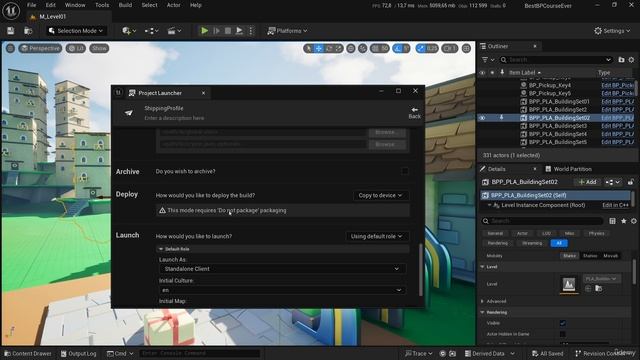Open the Outliner filter icon menu
Image resolution: width=640 pixels, height=360 pixels.
coord(488,60)
